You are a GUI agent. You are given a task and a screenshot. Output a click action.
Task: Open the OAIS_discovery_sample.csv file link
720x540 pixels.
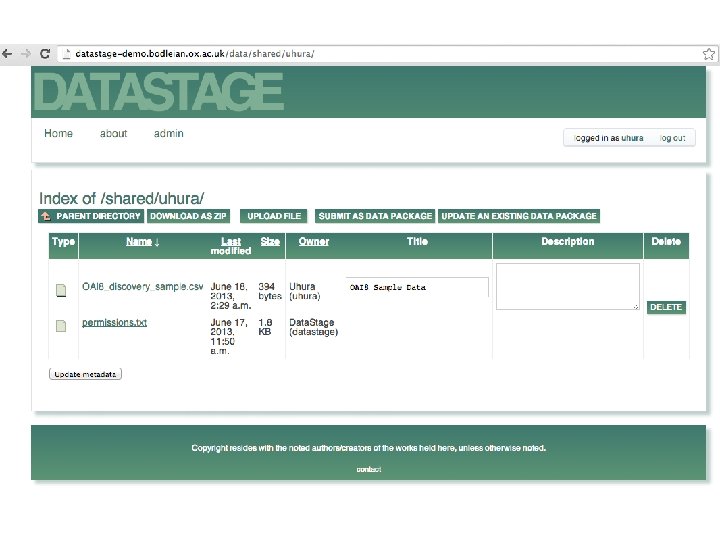142,287
